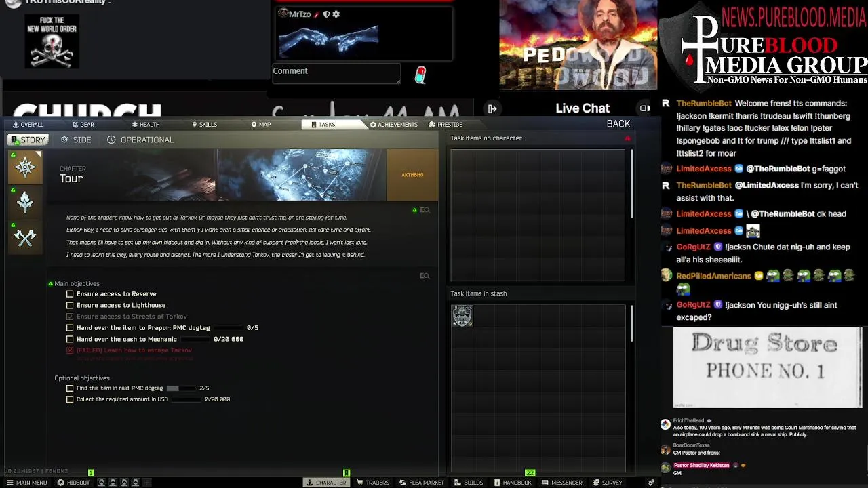Image resolution: width=868 pixels, height=488 pixels.
Task: Open the Handbook
Action: click(x=512, y=483)
